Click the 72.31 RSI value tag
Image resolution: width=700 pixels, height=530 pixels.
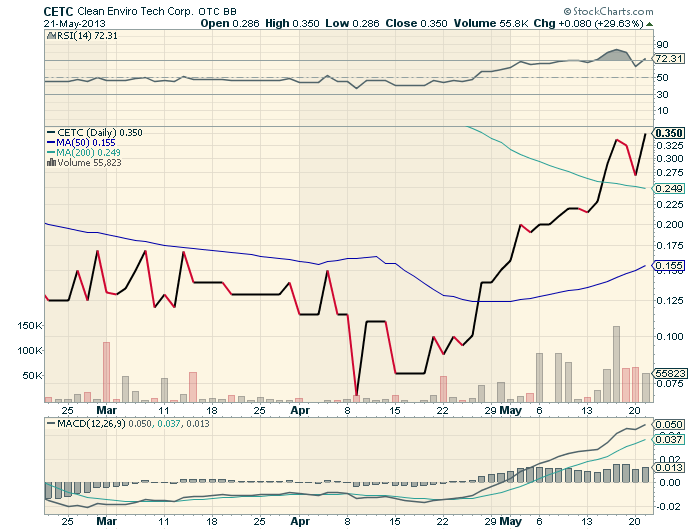tap(669, 58)
